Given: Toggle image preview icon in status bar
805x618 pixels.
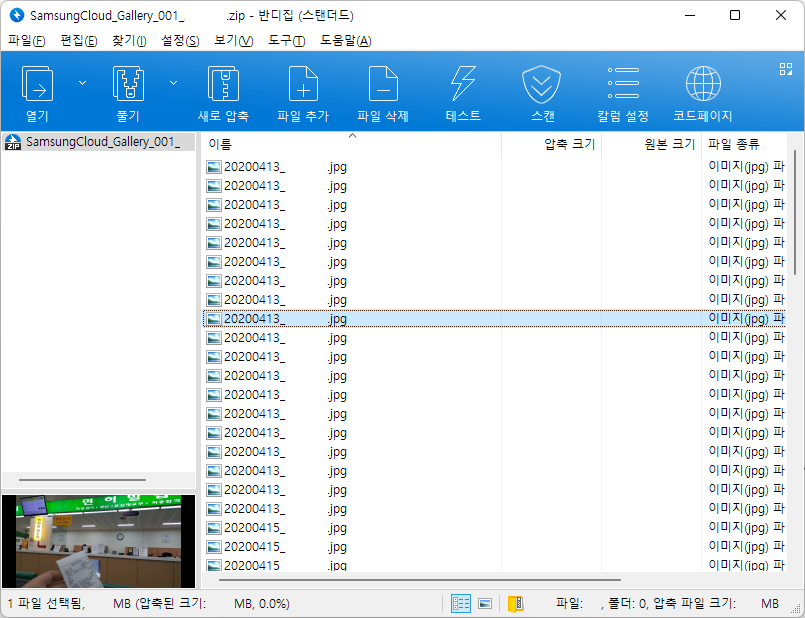Looking at the screenshot, I should [485, 604].
